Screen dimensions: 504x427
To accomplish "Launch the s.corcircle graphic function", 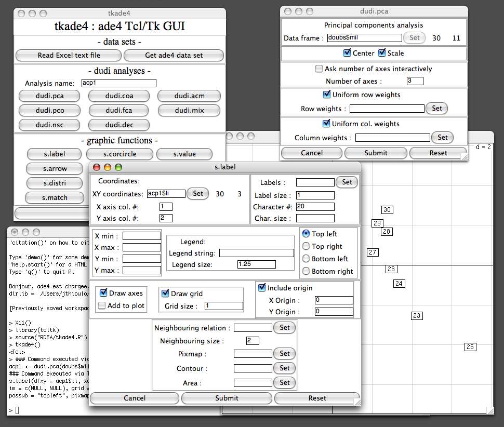I will point(120,154).
